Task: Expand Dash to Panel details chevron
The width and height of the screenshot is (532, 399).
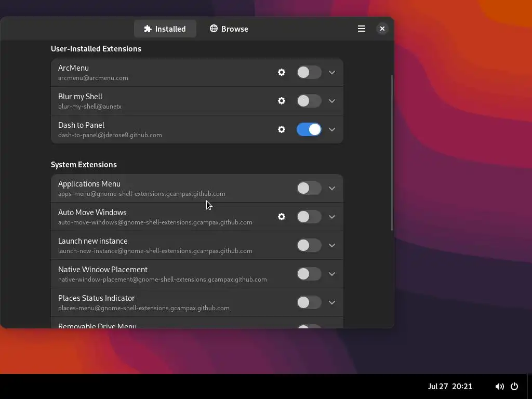Action: (332, 129)
